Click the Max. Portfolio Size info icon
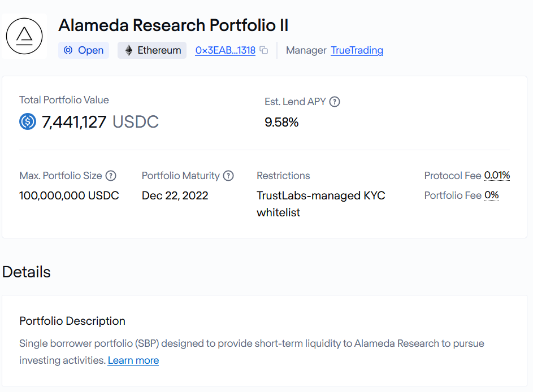533x392 pixels. tap(111, 176)
